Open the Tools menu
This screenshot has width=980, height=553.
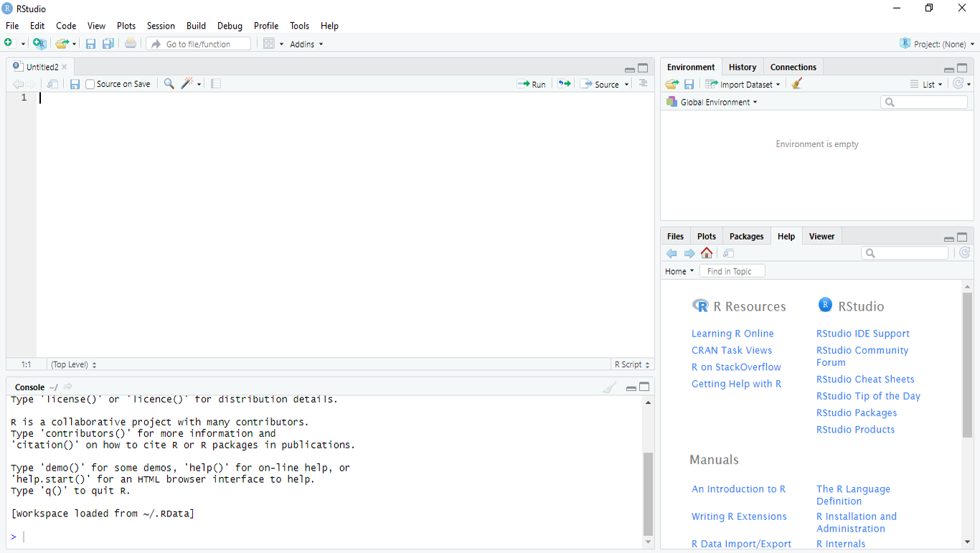(299, 26)
